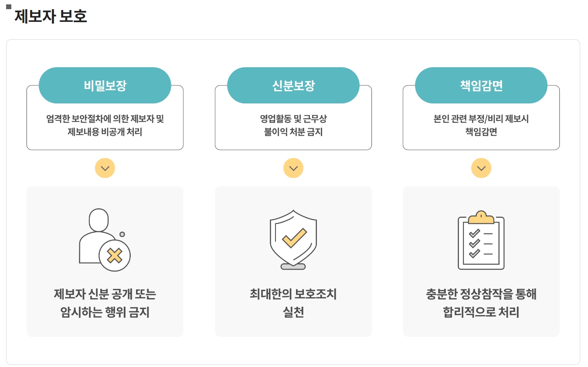Click the yellow clip atop the clipboard
Screen dimensions: 588x367
click(481, 217)
